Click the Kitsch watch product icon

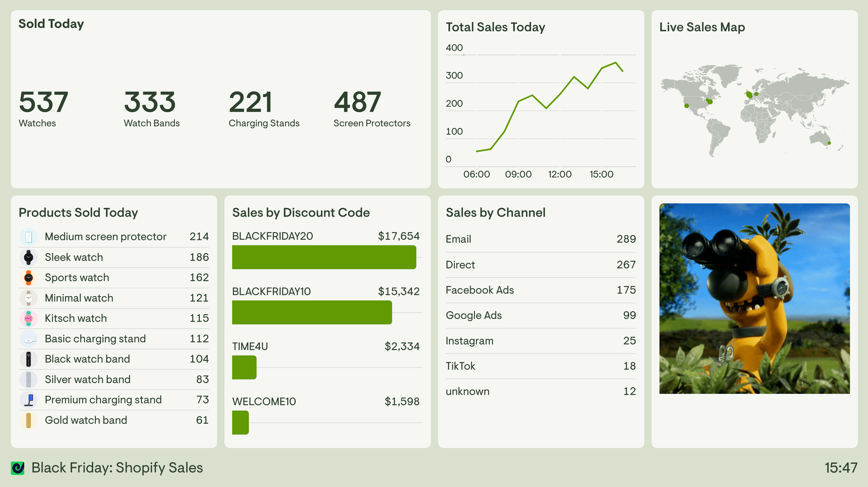(29, 319)
